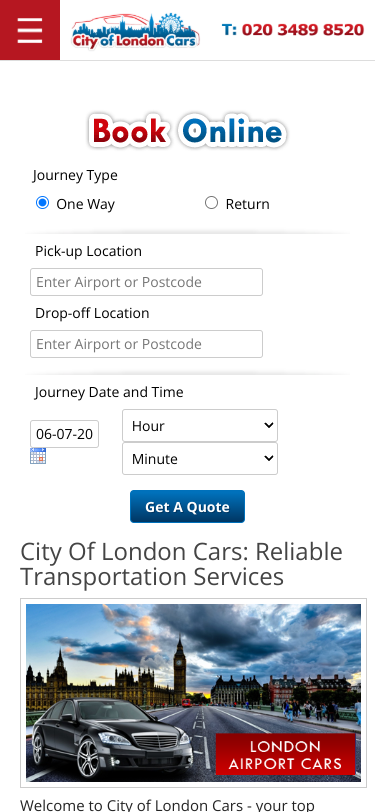Click the Get A Quote button
This screenshot has height=812, width=375.
point(187,506)
